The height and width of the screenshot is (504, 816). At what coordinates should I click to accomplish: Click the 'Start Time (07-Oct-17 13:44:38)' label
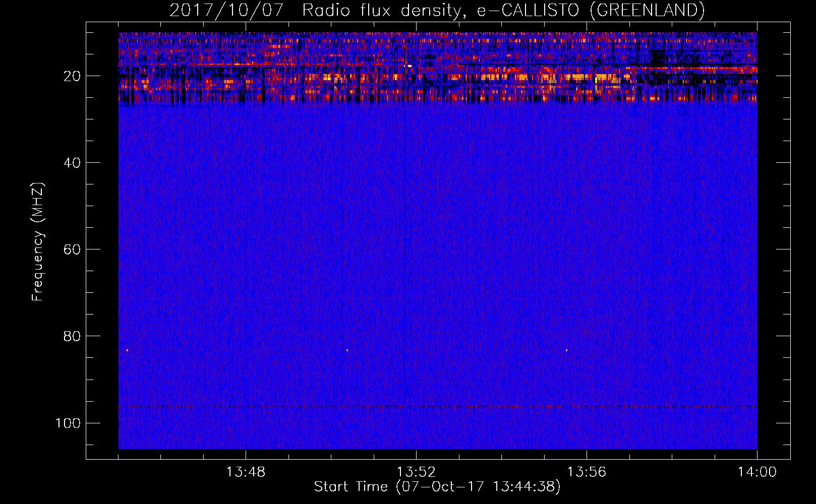pos(437,487)
